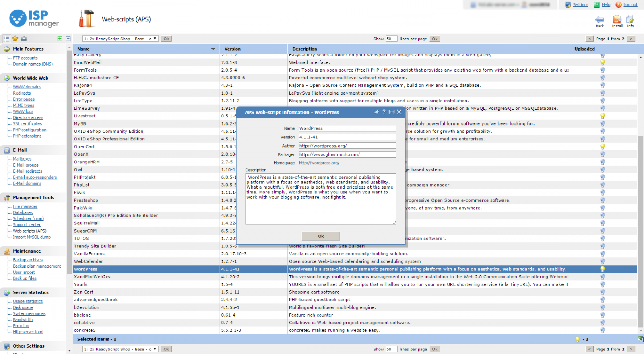Click the status bulb in Kajona4 row
The height and width of the screenshot is (354, 644).
point(603,85)
